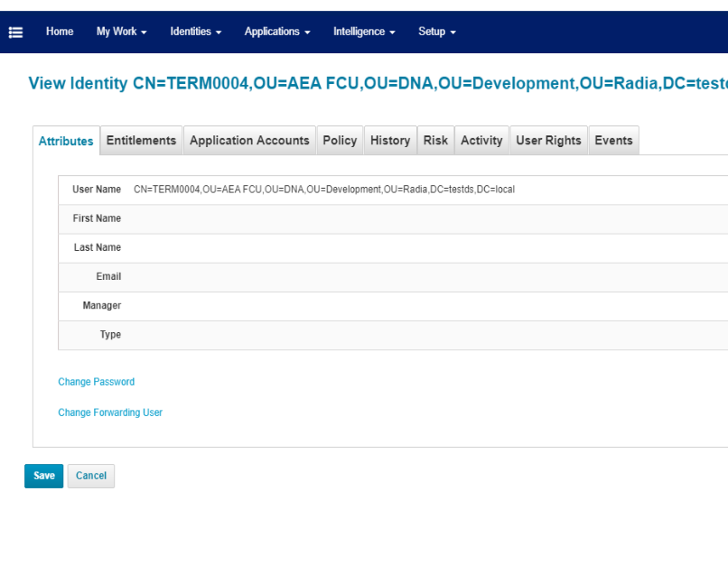Expand the My Work dropdown menu
The height and width of the screenshot is (584, 728).
click(x=121, y=32)
